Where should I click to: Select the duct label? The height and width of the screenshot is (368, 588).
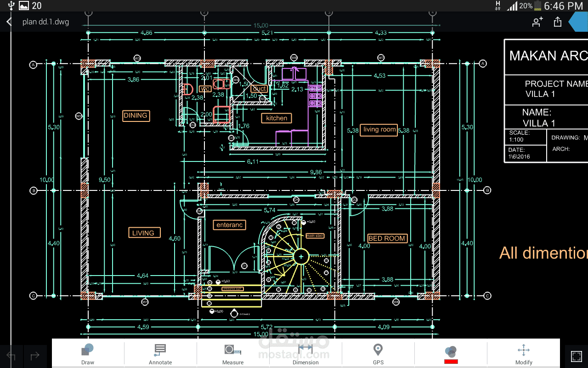(260, 89)
